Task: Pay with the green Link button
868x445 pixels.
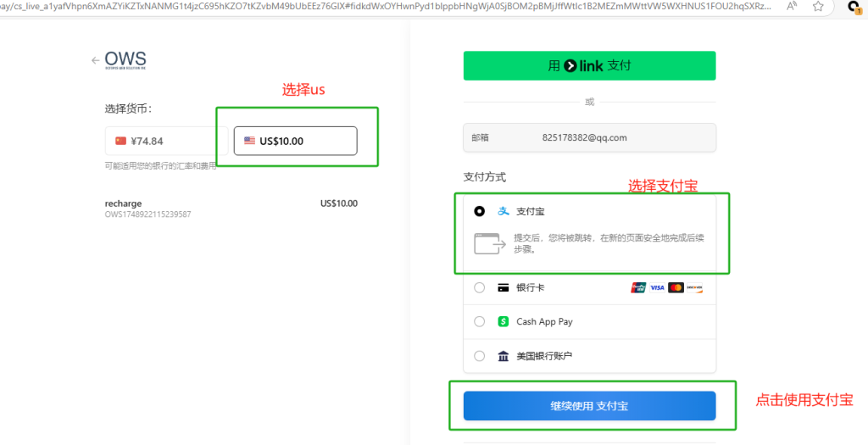Action: (x=590, y=66)
